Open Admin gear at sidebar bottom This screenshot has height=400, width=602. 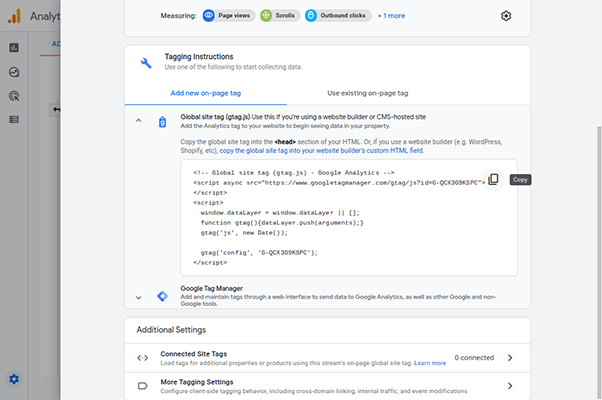pos(14,379)
